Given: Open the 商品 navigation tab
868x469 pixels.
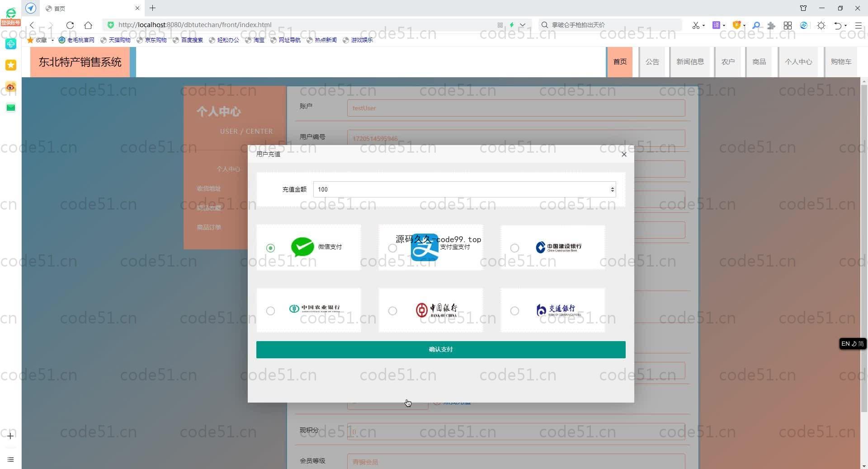Looking at the screenshot, I should 759,62.
